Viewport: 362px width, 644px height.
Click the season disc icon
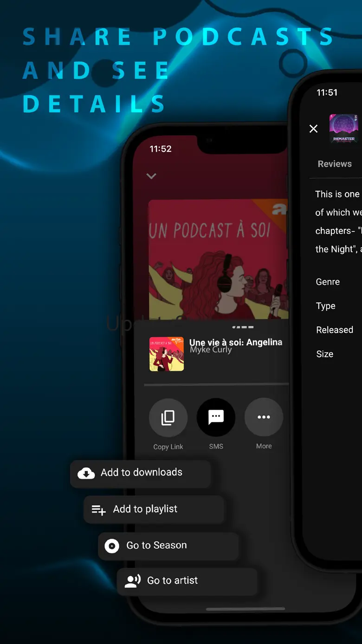click(112, 546)
